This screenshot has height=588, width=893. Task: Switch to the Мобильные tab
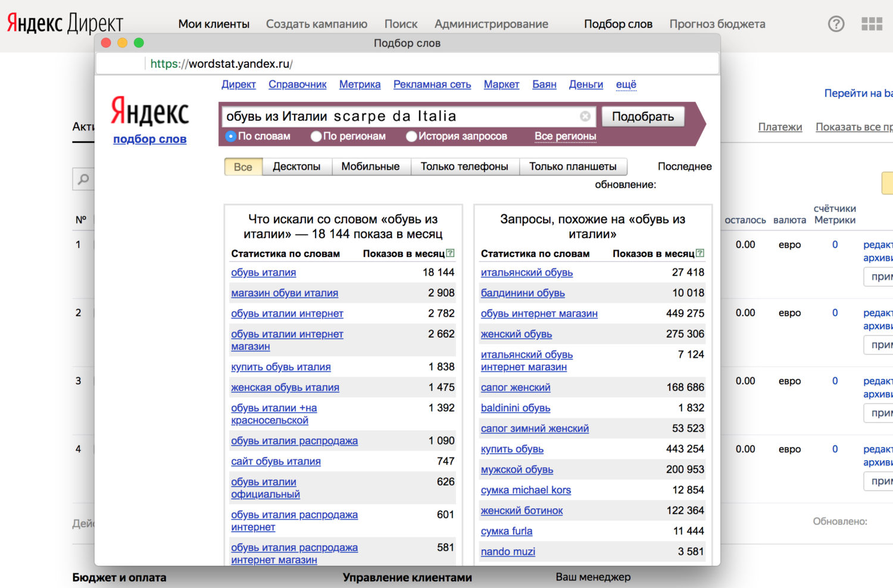370,167
